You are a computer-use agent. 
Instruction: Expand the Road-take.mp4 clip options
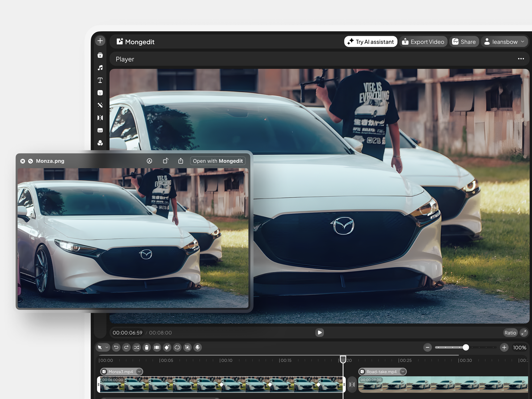tap(403, 372)
